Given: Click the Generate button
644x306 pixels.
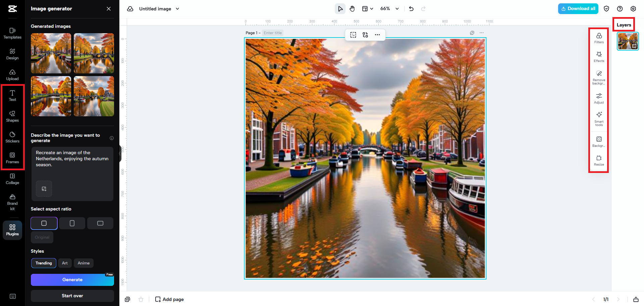Looking at the screenshot, I should click(72, 280).
